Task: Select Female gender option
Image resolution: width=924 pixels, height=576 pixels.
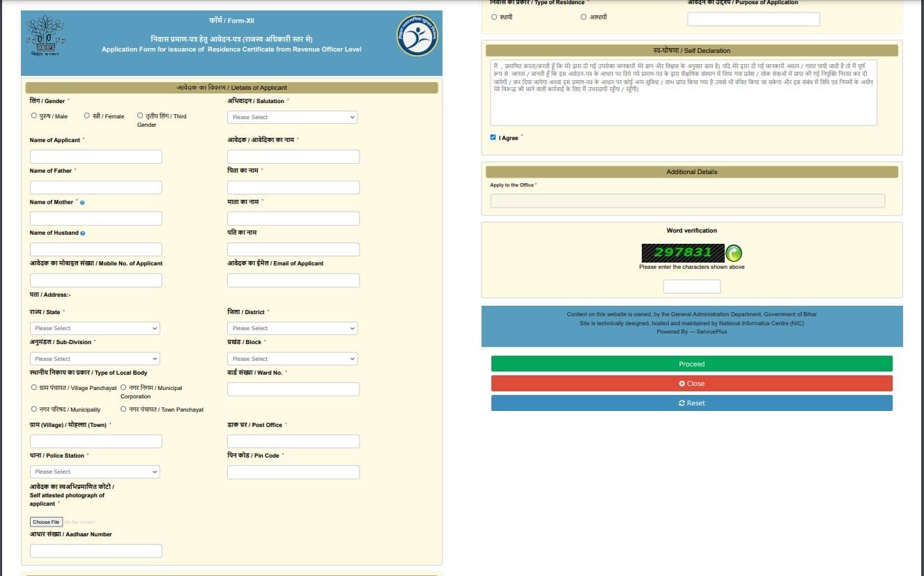Action: coord(87,116)
